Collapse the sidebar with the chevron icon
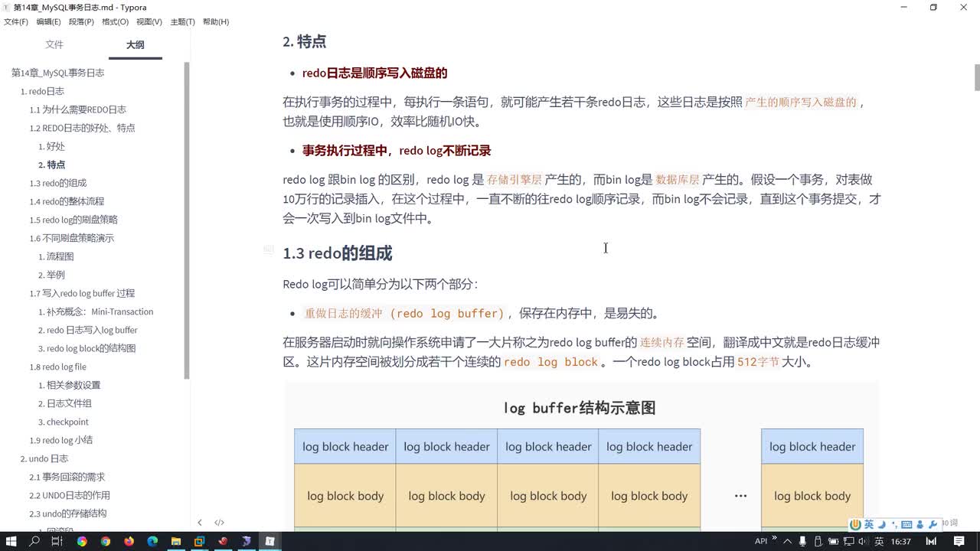 (x=200, y=523)
